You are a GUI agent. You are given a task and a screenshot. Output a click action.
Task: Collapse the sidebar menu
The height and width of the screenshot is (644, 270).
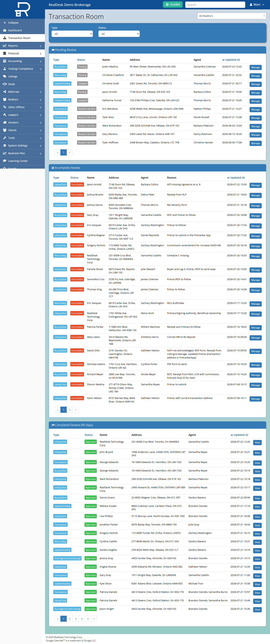(22, 23)
